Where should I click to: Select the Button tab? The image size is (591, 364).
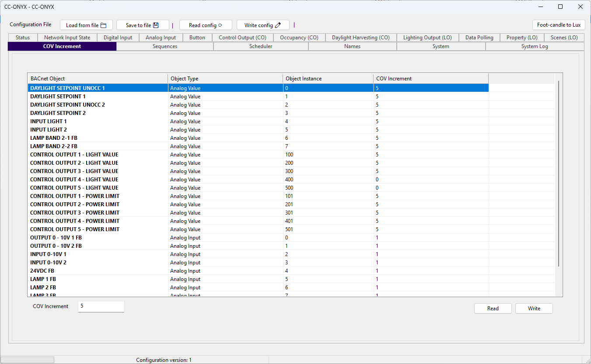click(x=197, y=38)
